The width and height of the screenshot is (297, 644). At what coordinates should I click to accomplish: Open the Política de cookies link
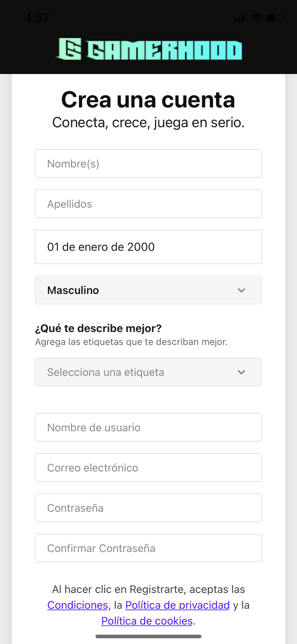tap(147, 621)
